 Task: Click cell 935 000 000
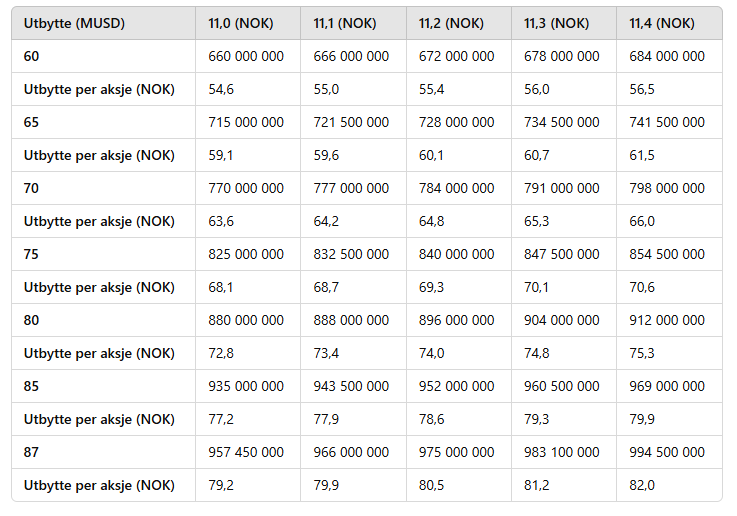246,386
